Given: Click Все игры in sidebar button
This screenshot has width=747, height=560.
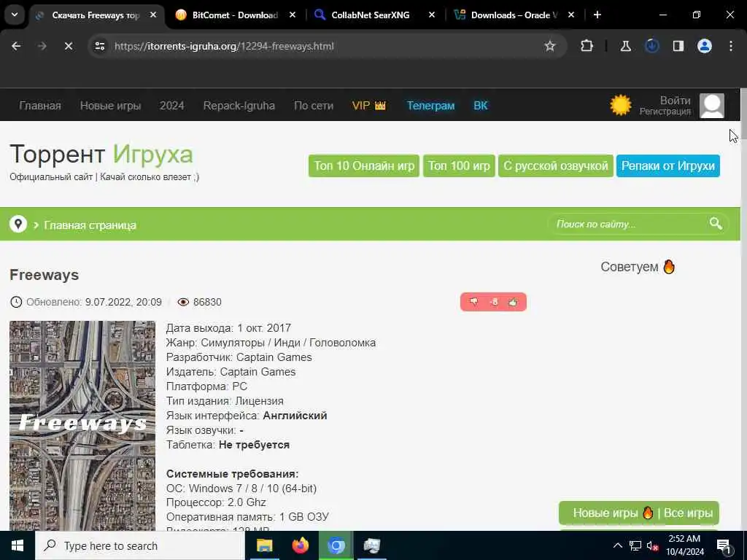Looking at the screenshot, I should point(688,513).
